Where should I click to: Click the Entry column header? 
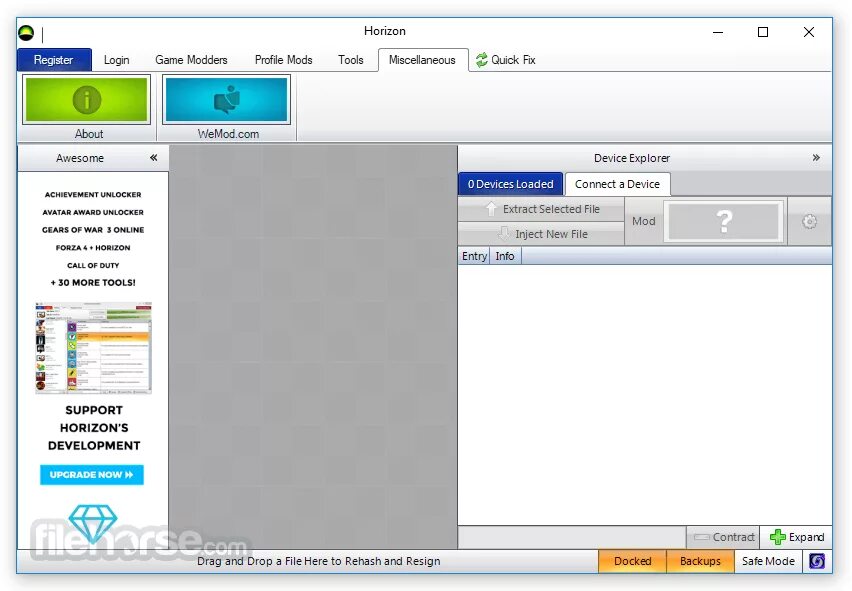coord(474,256)
